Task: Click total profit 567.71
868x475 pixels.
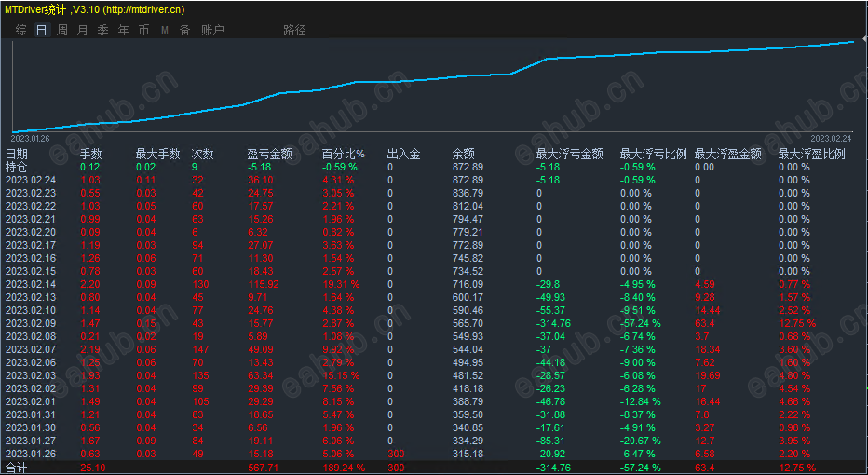Action: pos(264,468)
